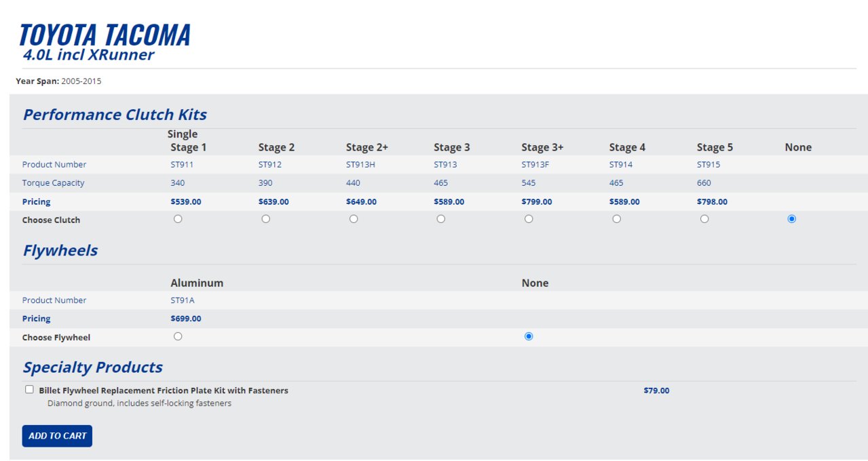868x461 pixels.
Task: Check the Billet Flywheel Replacement Friction Plate Kit box
Action: [x=29, y=389]
